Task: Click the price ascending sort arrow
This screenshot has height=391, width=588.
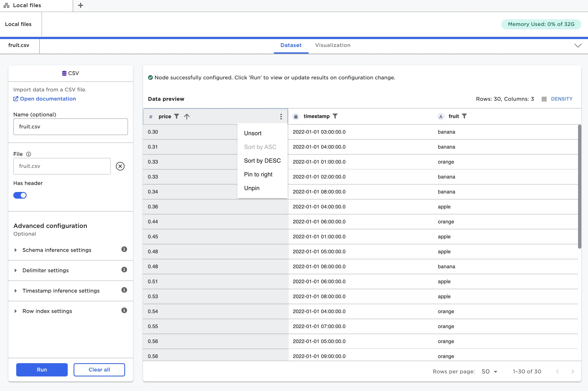Action: pos(187,117)
